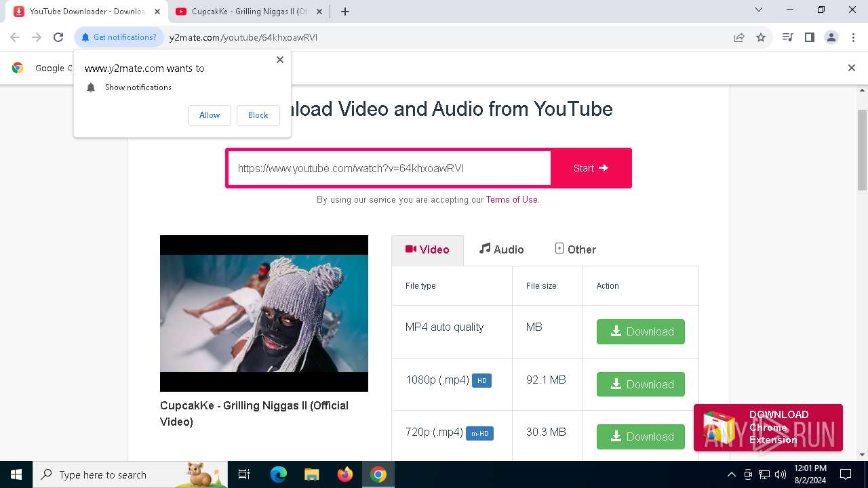Screen dimensions: 868x488
Task: Click the address bar URL
Action: (243, 37)
